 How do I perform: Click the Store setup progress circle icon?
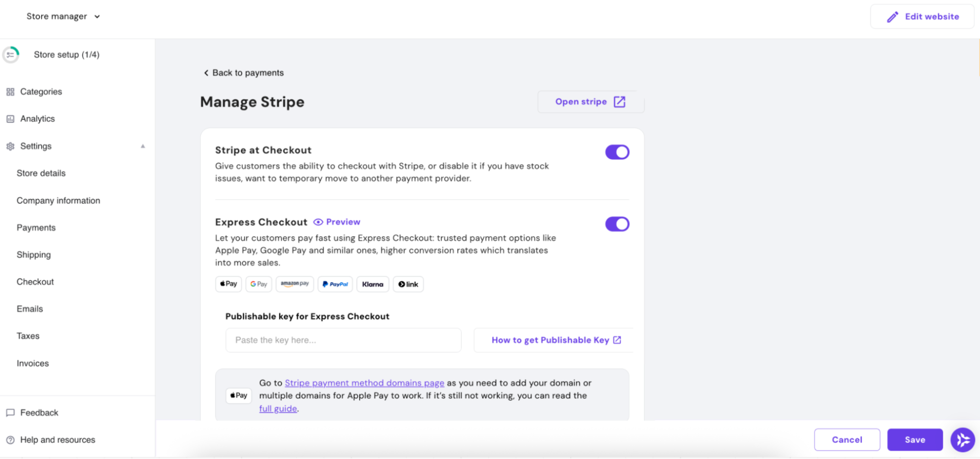click(11, 55)
